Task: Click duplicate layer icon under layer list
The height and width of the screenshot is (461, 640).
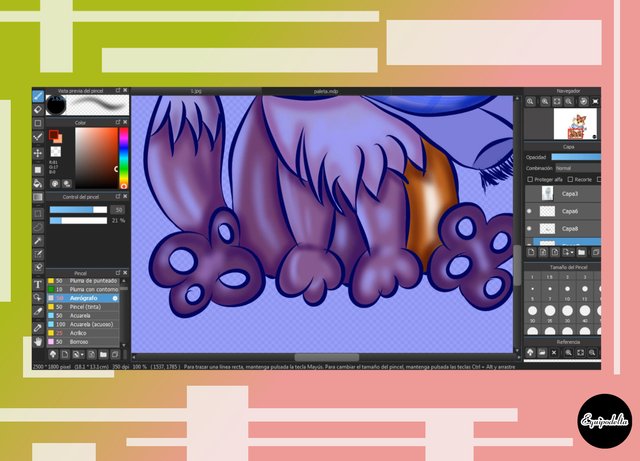Action: (x=596, y=252)
